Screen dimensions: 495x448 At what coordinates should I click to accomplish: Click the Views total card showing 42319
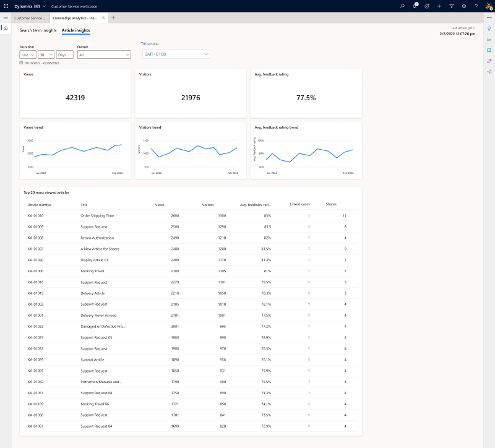(x=75, y=93)
